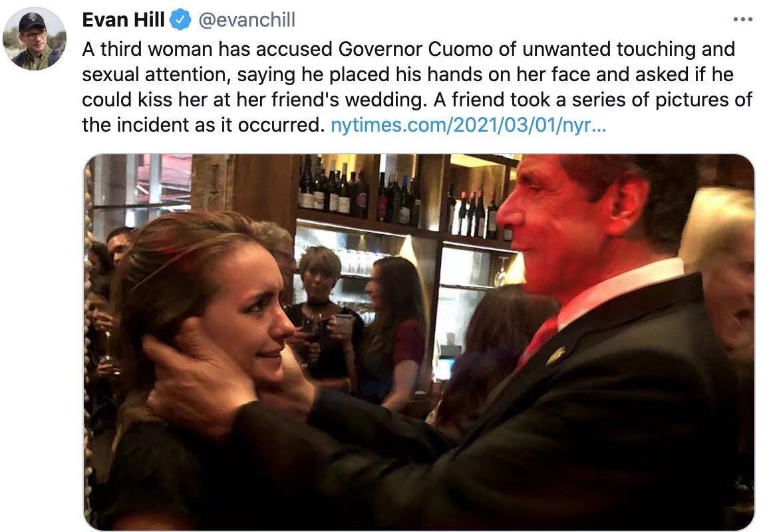The width and height of the screenshot is (773, 532).
Task: Click the tweet line starting "could kiss her"
Action: pyautogui.click(x=417, y=100)
